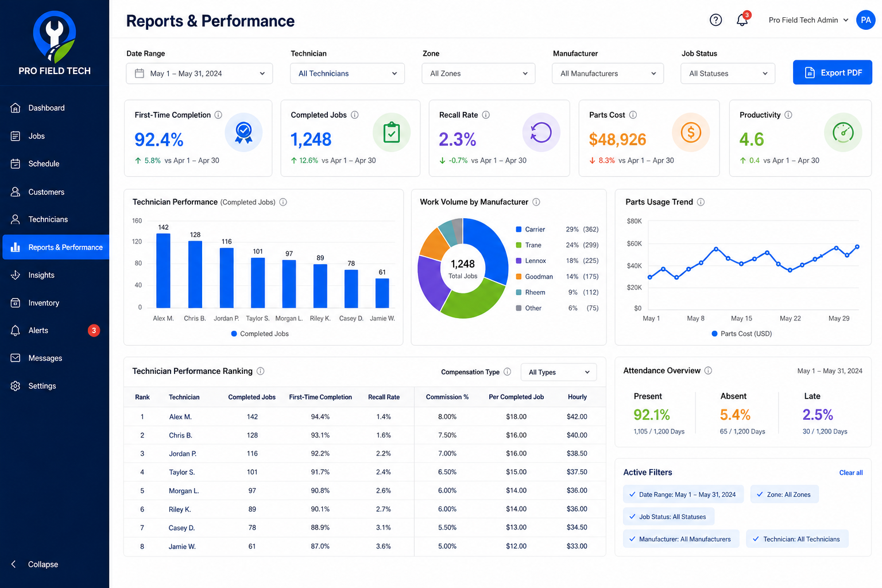This screenshot has height=588, width=882.
Task: Open the All Manufacturers dropdown
Action: coord(608,73)
